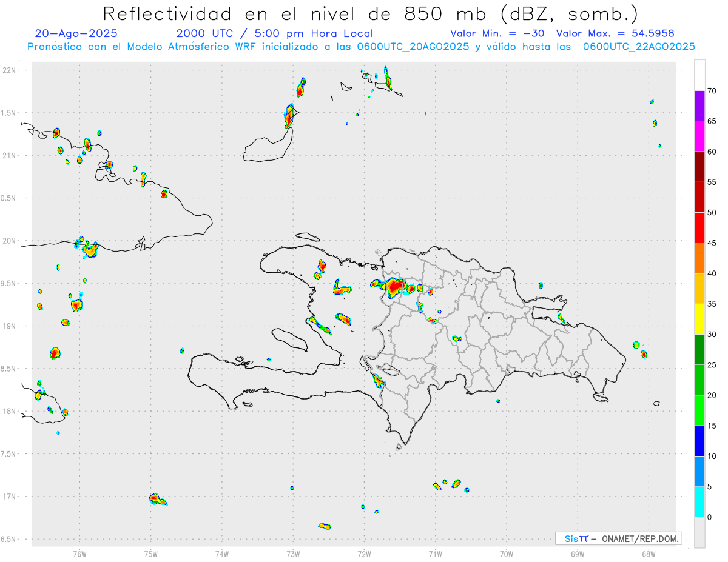728x562 pixels.
Task: Select the yellow 30-35 dBZ colorbar segment
Action: [699, 319]
